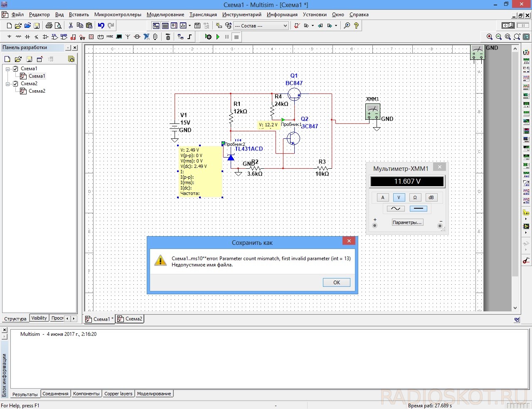Screen dimensions: 532x409
Task: Select AC sine wave mode in multimeter
Action: [x=396, y=209]
